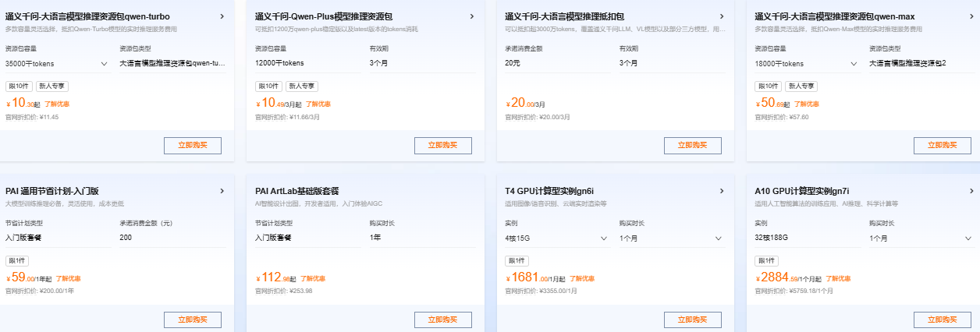The width and height of the screenshot is (980, 332).
Task: Click 立即购买 on the Qwen-Plus card
Action: pos(442,145)
